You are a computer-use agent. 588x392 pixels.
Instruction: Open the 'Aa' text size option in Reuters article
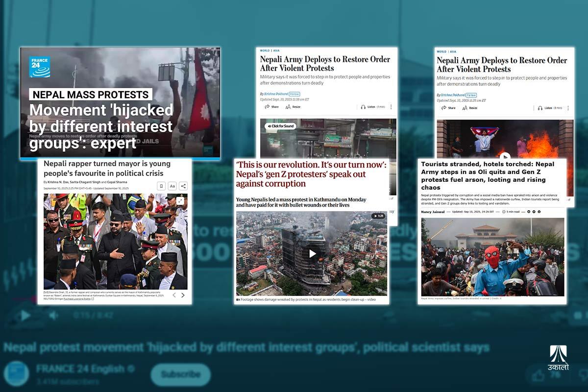pos(172,186)
